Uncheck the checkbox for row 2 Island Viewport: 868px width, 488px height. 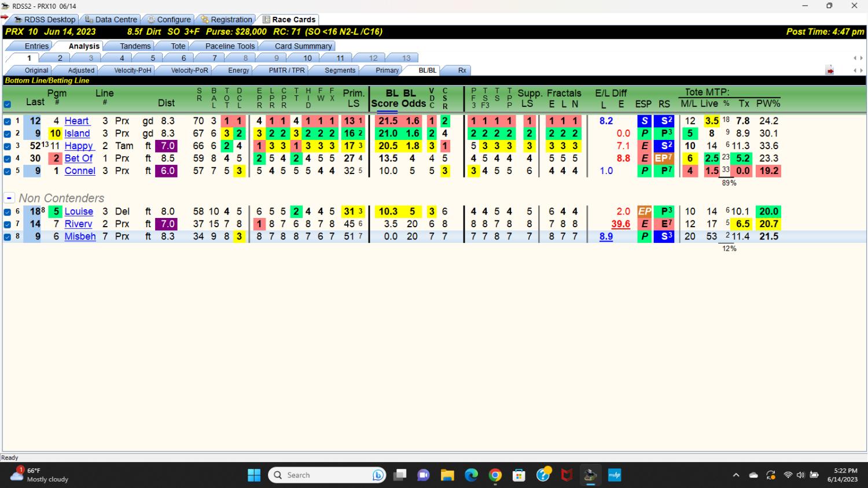pyautogui.click(x=8, y=134)
